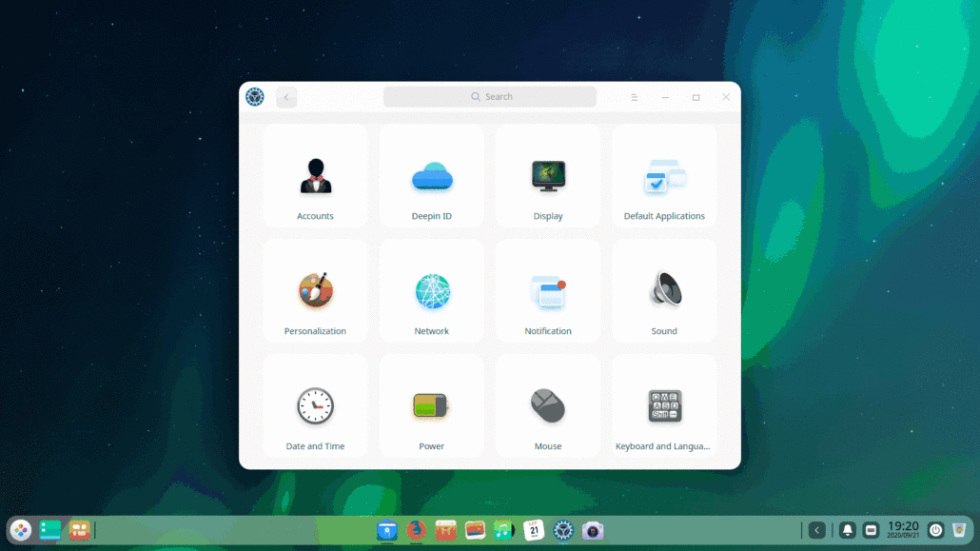The image size is (980, 551).
Task: Open Network settings
Action: coord(431,292)
